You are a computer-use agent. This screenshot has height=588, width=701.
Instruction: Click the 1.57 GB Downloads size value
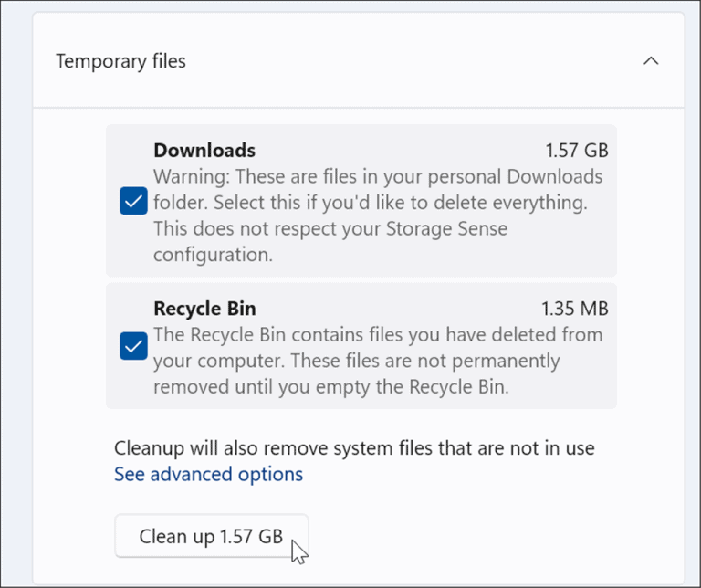tap(577, 151)
